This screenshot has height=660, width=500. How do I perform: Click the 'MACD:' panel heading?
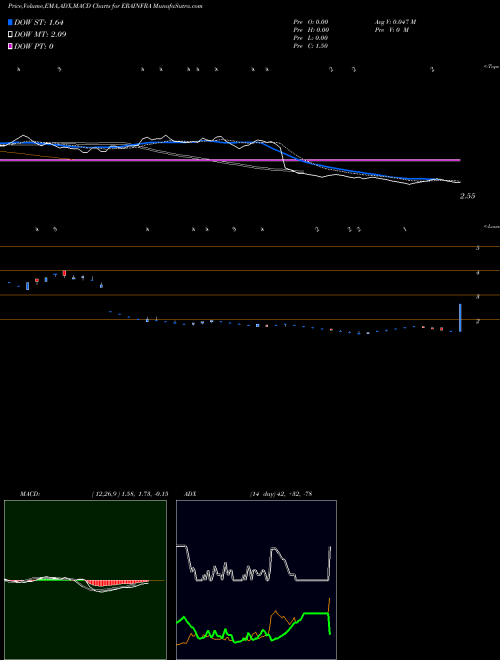[x=30, y=494]
